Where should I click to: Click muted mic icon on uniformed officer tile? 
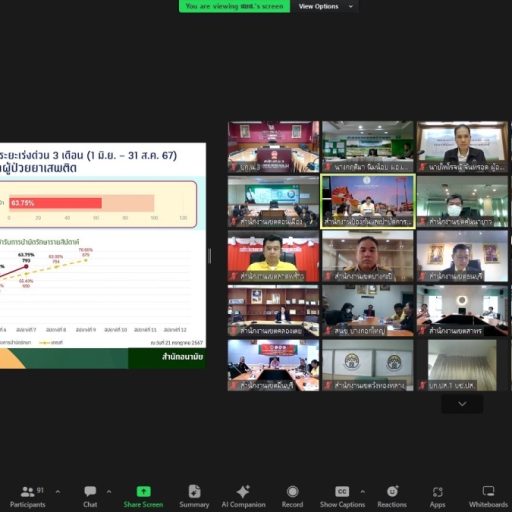(328, 276)
